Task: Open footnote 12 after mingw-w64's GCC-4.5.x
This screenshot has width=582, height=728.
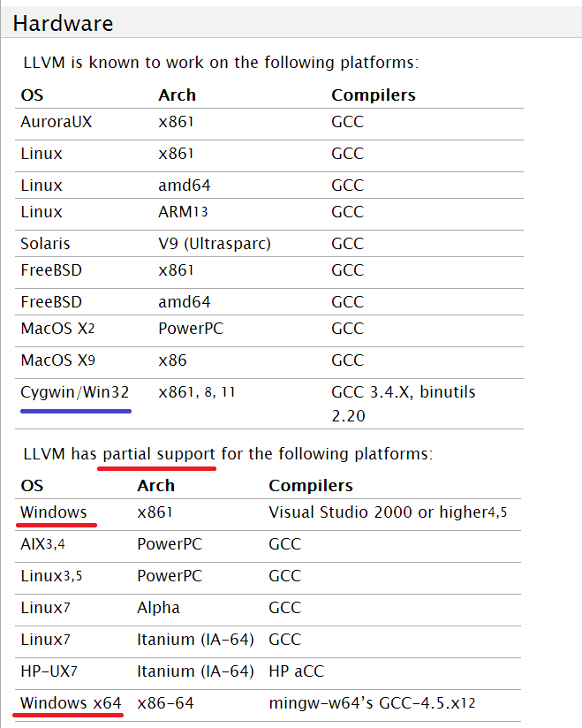Action: pyautogui.click(x=468, y=703)
